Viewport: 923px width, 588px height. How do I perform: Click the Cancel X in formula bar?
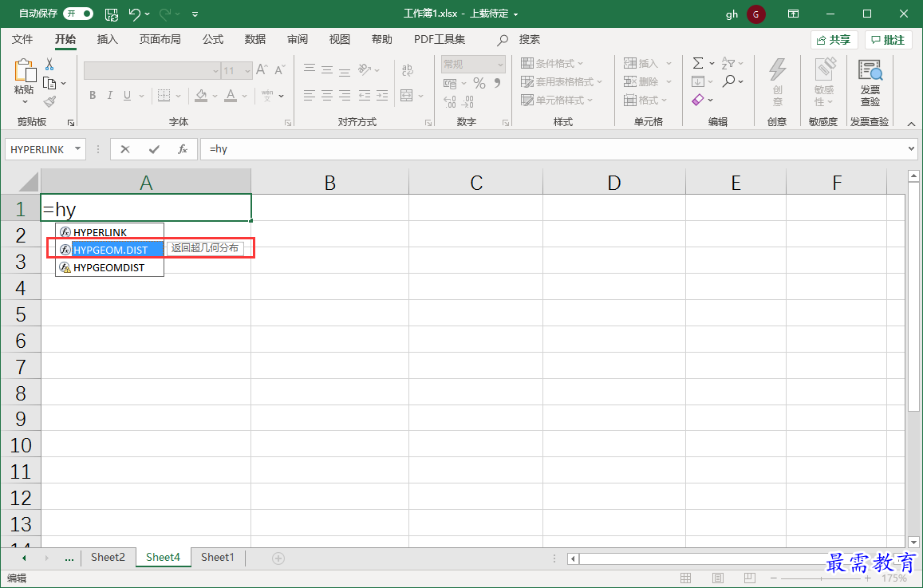click(124, 149)
